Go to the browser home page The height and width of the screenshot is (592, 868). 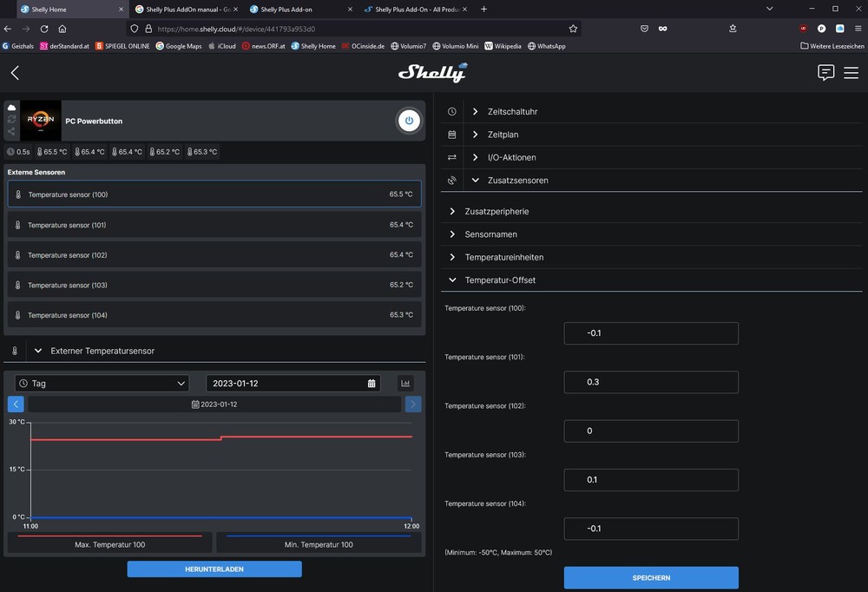click(x=62, y=29)
